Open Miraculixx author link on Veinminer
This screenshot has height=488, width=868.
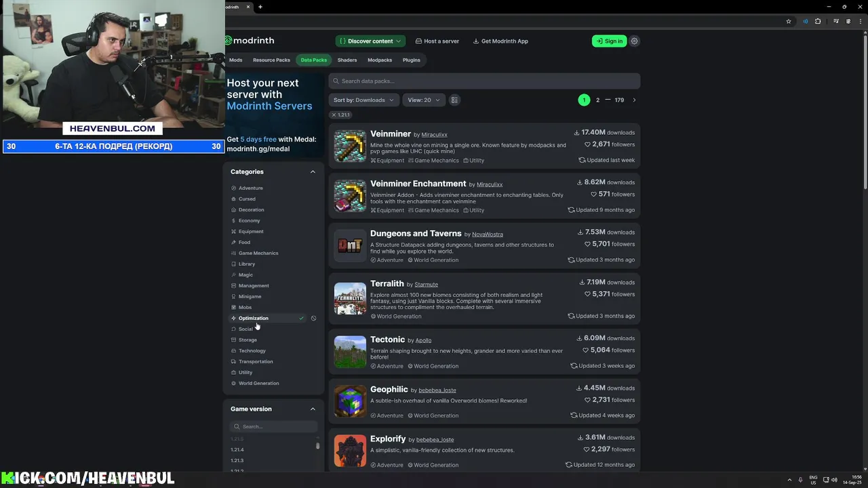click(x=434, y=135)
